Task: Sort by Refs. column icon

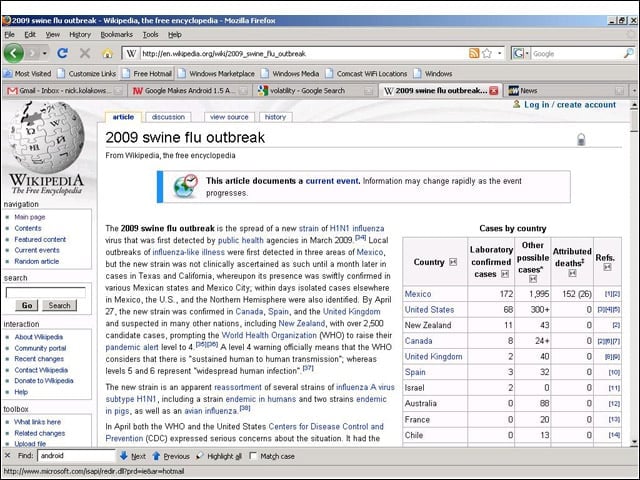Action: [x=607, y=267]
